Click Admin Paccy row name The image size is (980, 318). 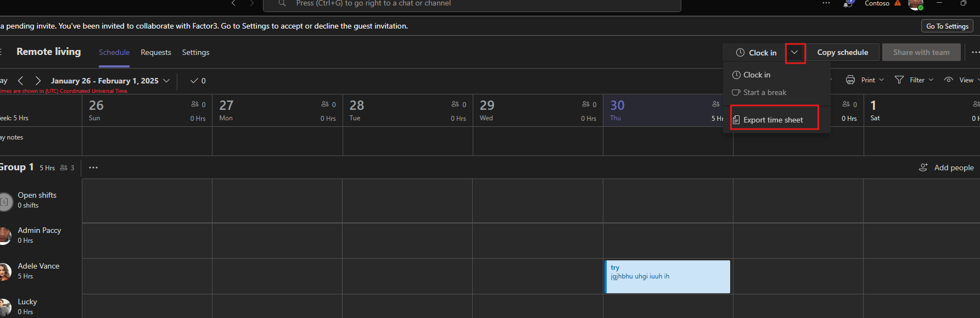[40, 230]
